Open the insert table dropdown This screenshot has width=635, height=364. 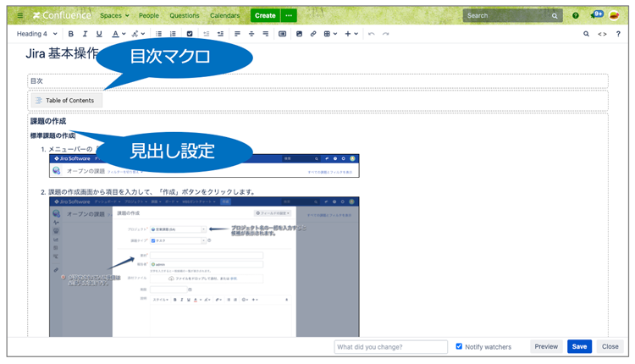tap(330, 34)
